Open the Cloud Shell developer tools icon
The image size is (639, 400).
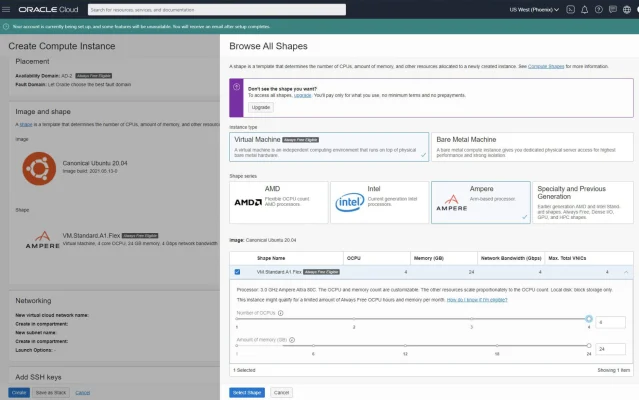click(571, 9)
